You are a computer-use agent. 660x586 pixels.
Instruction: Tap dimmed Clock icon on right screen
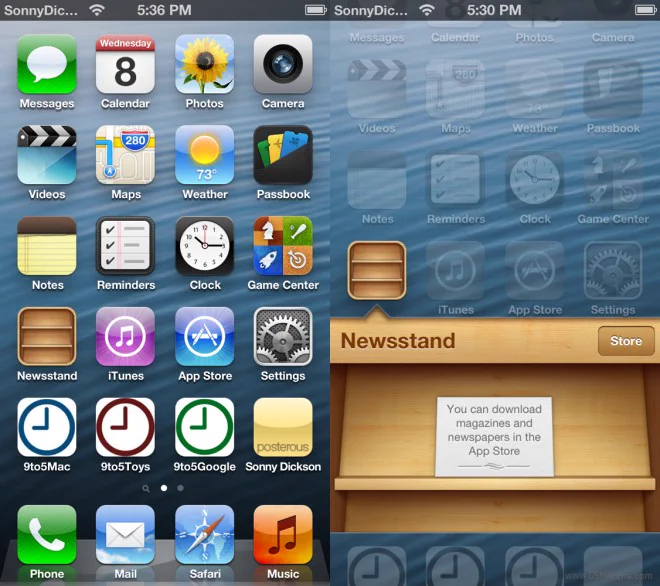pos(535,180)
